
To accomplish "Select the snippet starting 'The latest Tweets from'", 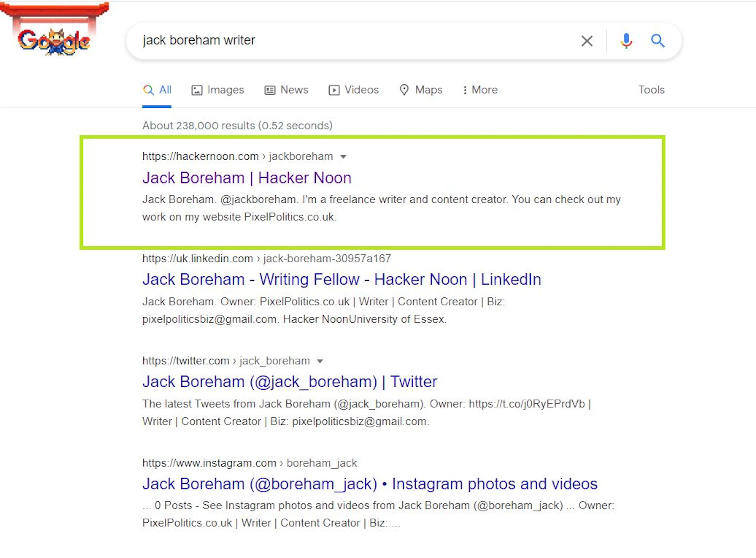I will pyautogui.click(x=367, y=412).
